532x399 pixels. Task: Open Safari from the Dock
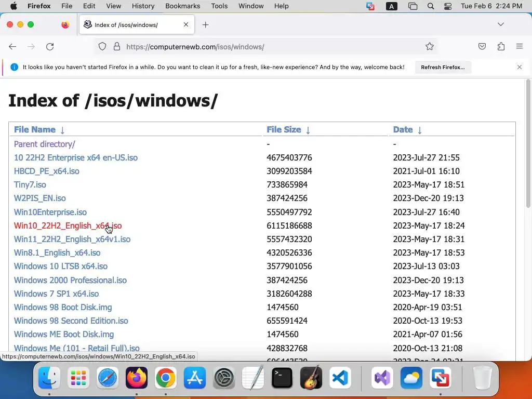(x=107, y=378)
